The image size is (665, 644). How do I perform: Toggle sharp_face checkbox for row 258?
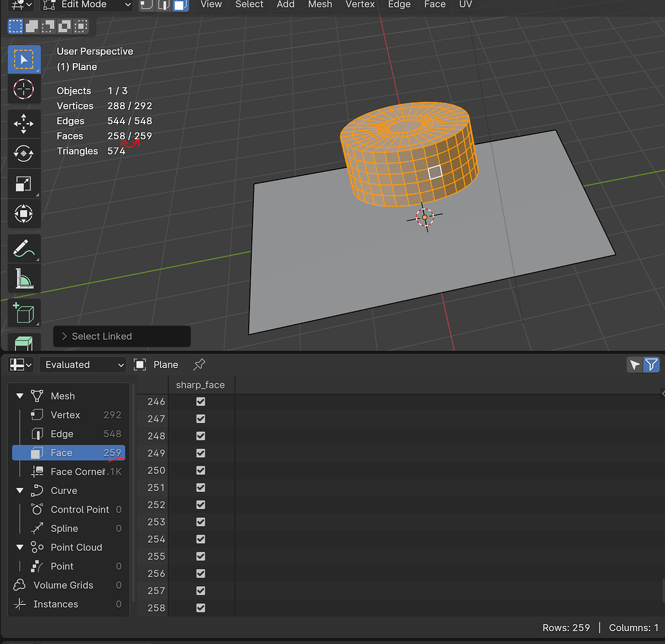pos(200,607)
